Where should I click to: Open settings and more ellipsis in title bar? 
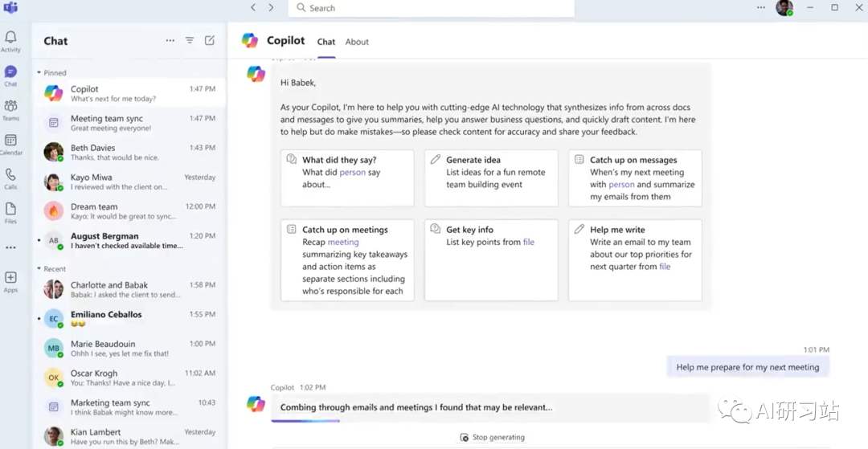(x=761, y=8)
